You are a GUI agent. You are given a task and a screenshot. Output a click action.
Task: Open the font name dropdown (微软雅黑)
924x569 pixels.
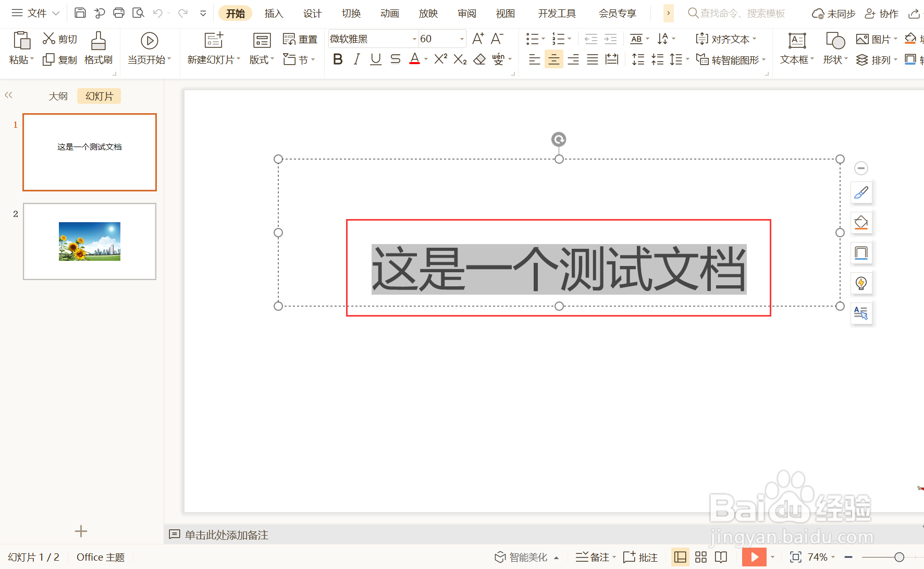point(415,39)
